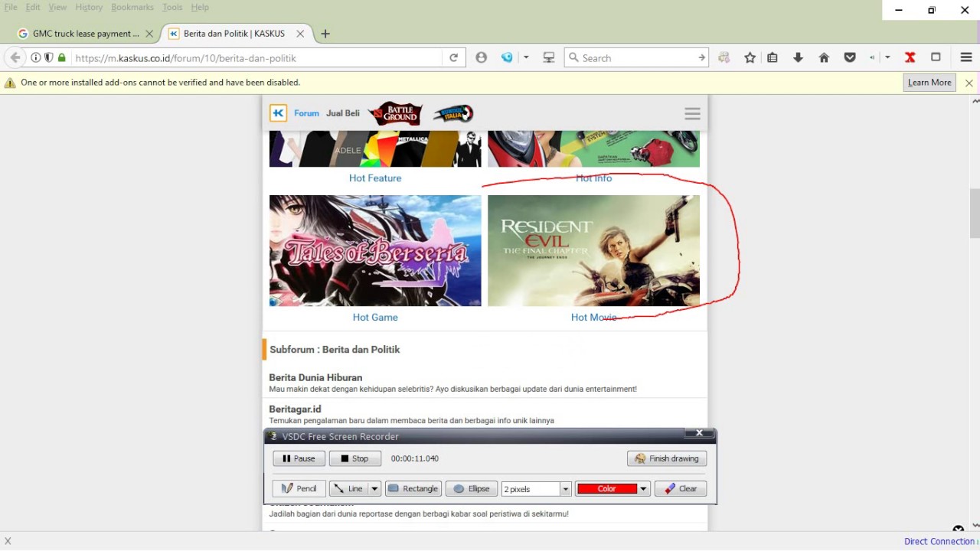The width and height of the screenshot is (980, 551).
Task: Open the Help menu
Action: click(x=200, y=7)
